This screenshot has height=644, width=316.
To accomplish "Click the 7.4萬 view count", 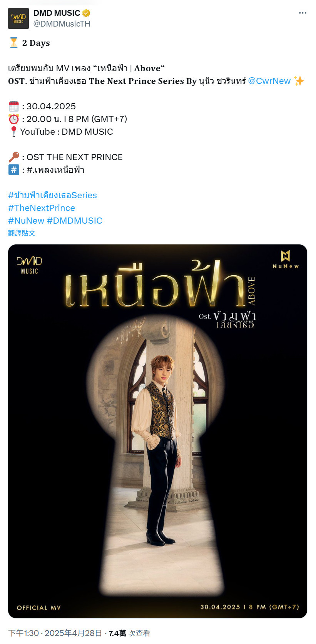I will point(117,633).
